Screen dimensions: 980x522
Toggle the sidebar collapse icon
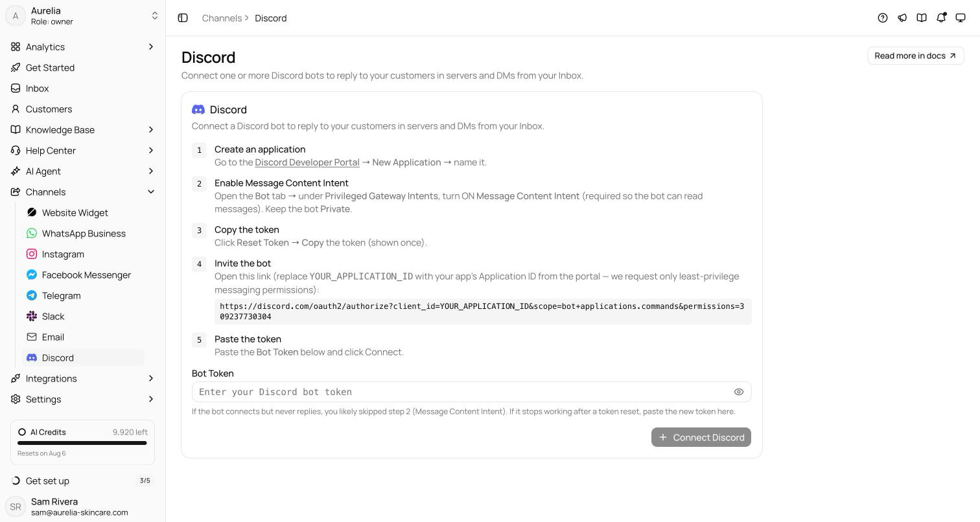click(x=183, y=18)
